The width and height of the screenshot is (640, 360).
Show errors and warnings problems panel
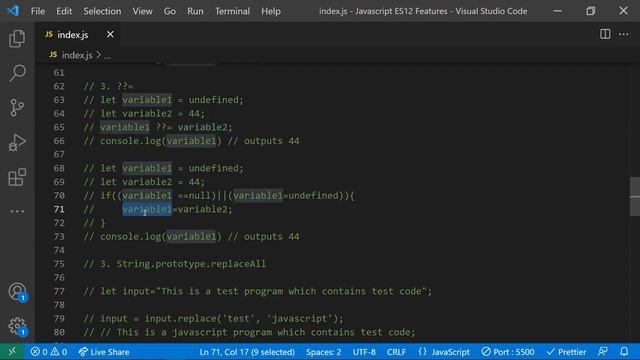coord(49,352)
